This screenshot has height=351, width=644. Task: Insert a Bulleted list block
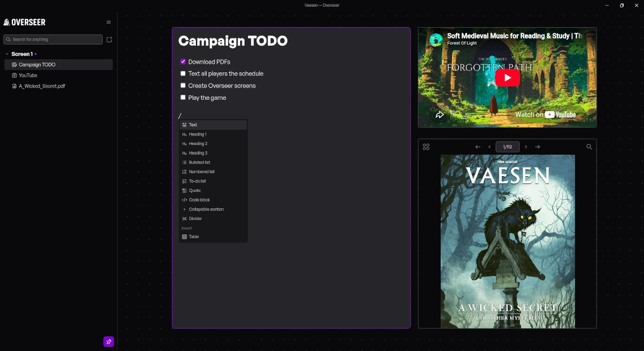pyautogui.click(x=213, y=163)
